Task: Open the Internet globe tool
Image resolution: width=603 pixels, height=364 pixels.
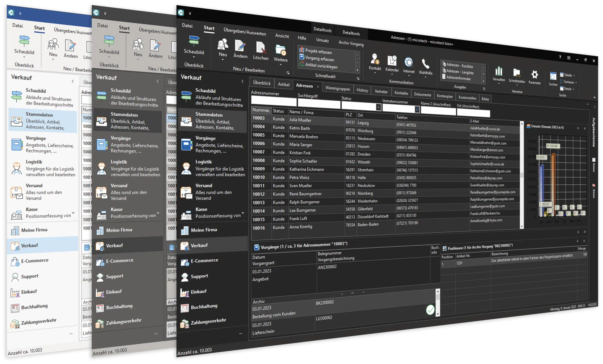Action: (408, 63)
